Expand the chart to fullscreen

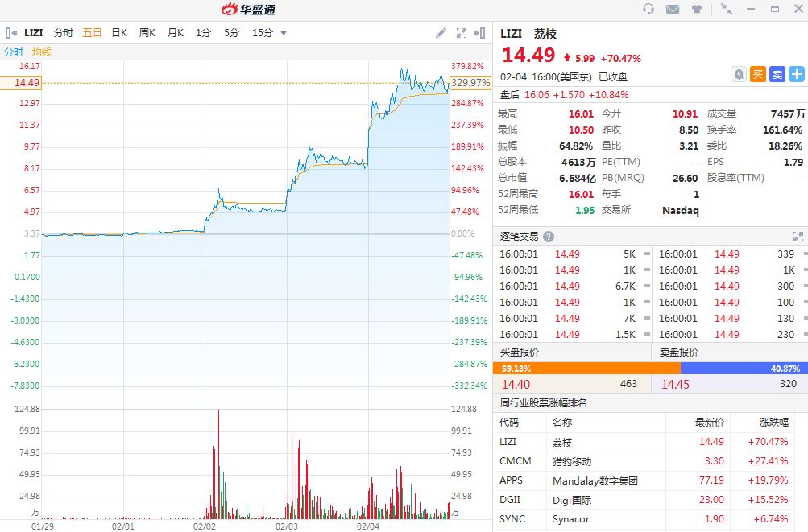coord(462,33)
